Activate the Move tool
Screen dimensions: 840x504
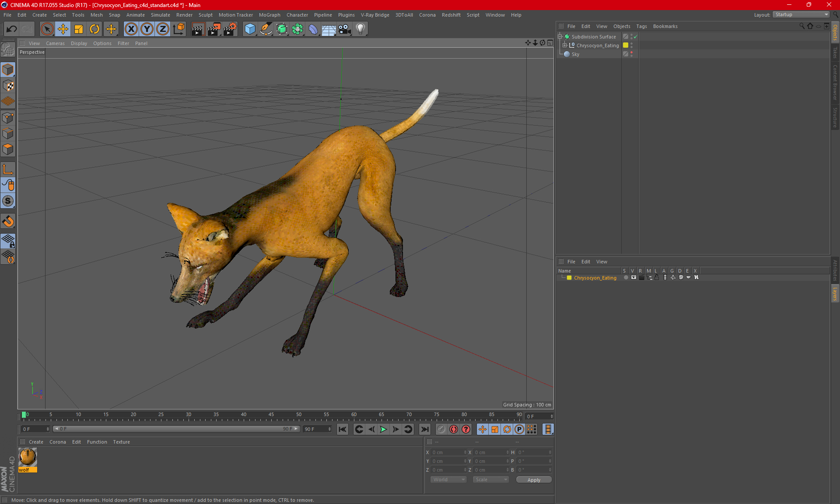tap(63, 29)
